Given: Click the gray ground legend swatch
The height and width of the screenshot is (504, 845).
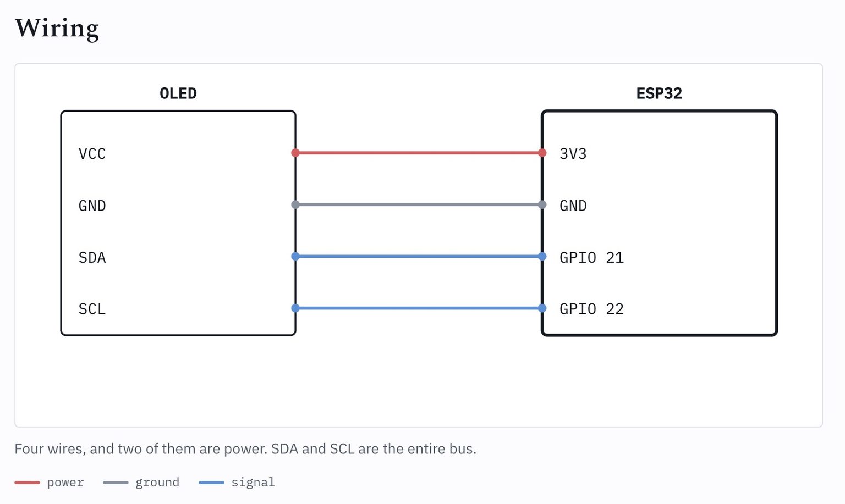Looking at the screenshot, I should click(x=116, y=483).
